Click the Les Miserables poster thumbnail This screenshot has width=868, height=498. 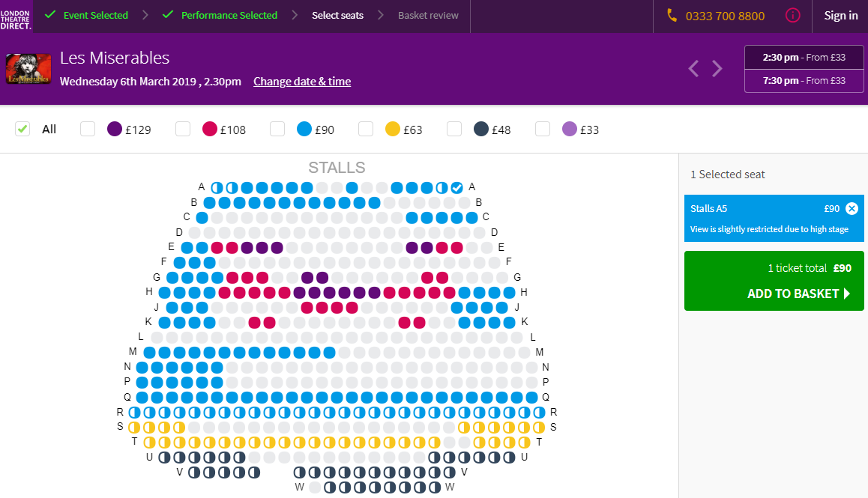click(x=28, y=69)
